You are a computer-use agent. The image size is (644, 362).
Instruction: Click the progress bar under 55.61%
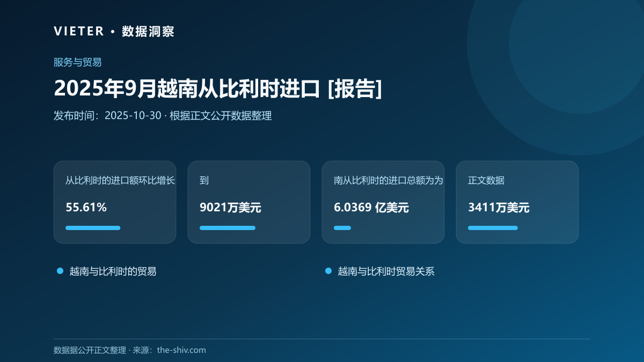pyautogui.click(x=93, y=228)
